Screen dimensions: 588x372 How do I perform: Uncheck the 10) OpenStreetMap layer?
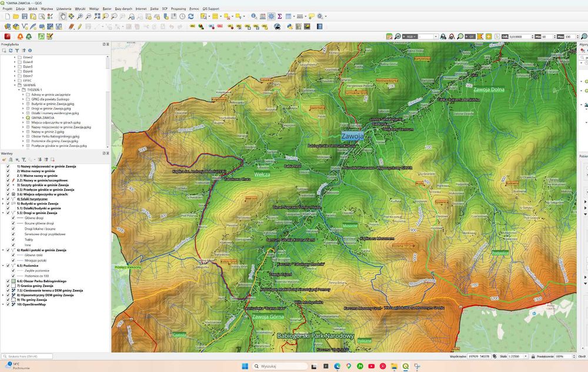(x=8, y=304)
